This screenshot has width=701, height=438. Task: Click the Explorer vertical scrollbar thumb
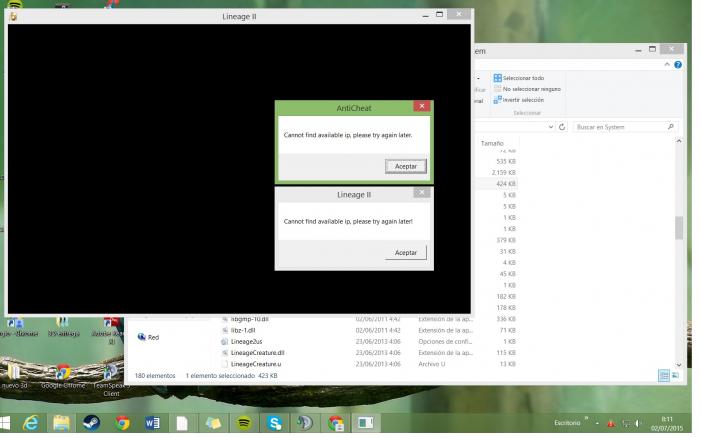[x=679, y=228]
